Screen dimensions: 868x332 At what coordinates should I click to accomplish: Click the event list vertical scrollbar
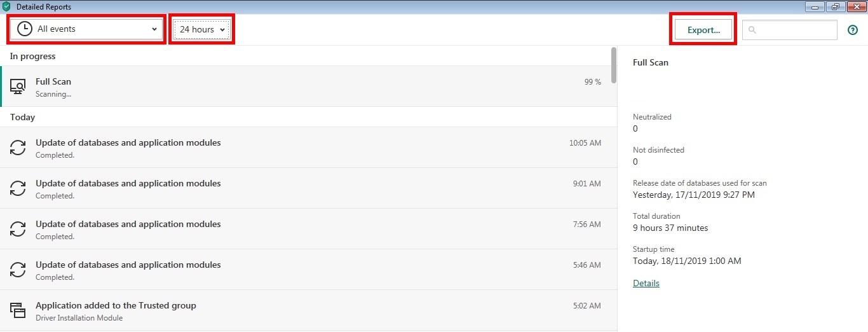pyautogui.click(x=613, y=66)
